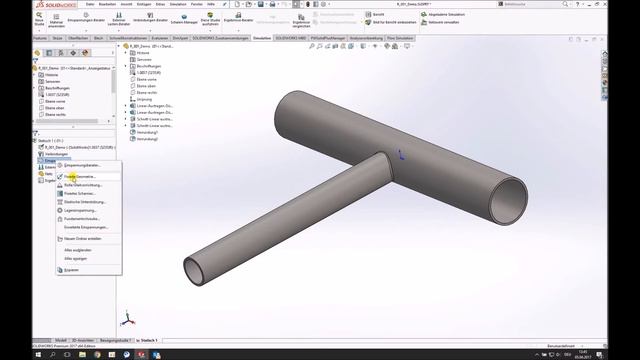Click Ergebnisse vergleichen in the ribbon
The image size is (640, 360).
[x=301, y=21]
